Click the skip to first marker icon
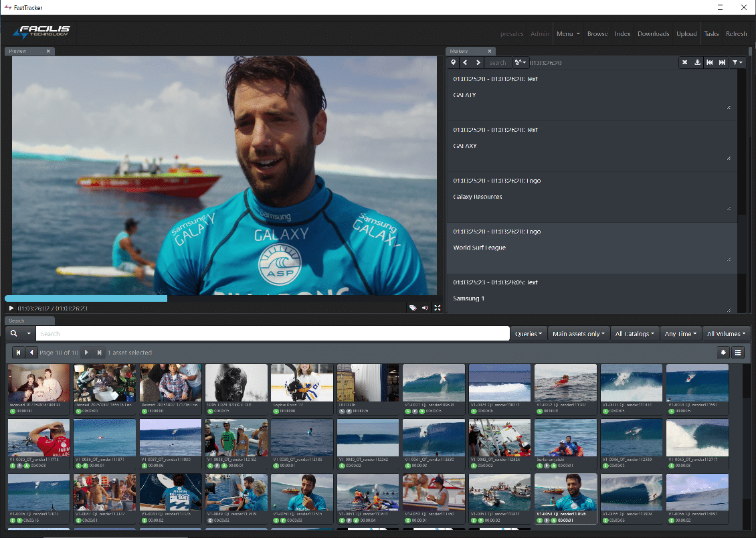The width and height of the screenshot is (756, 538). (711, 62)
